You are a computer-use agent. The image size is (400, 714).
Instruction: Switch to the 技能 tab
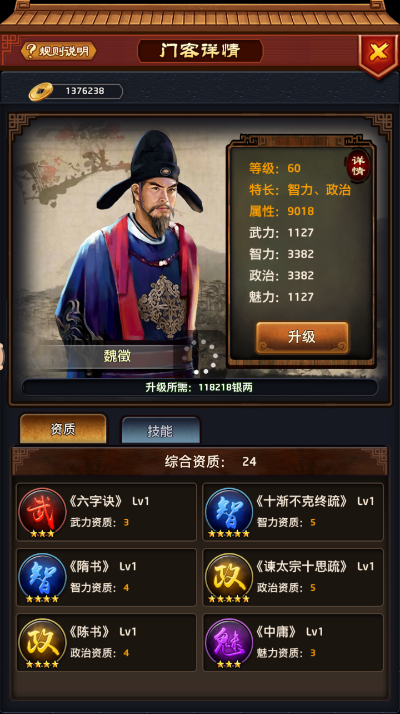point(160,430)
